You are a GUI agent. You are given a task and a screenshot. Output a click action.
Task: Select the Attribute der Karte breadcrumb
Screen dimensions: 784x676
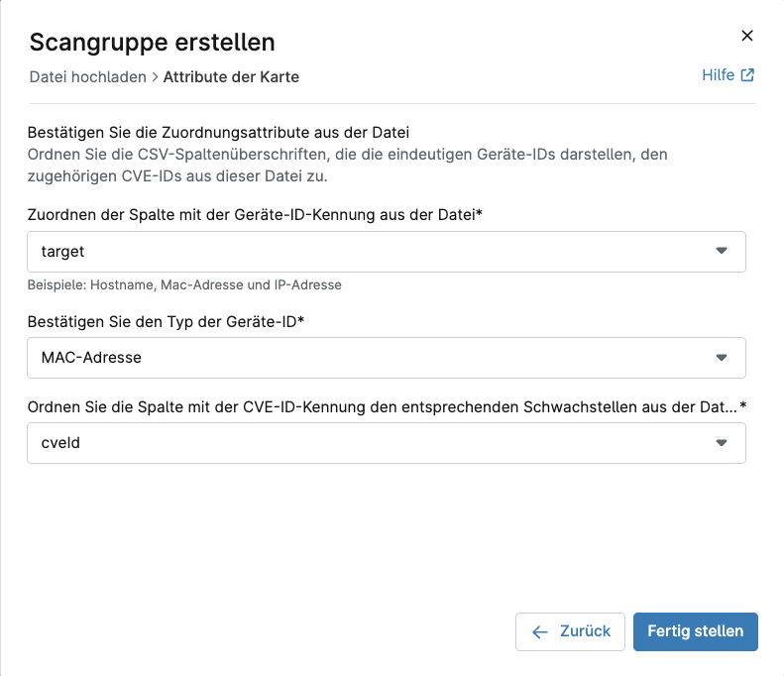[x=231, y=77]
